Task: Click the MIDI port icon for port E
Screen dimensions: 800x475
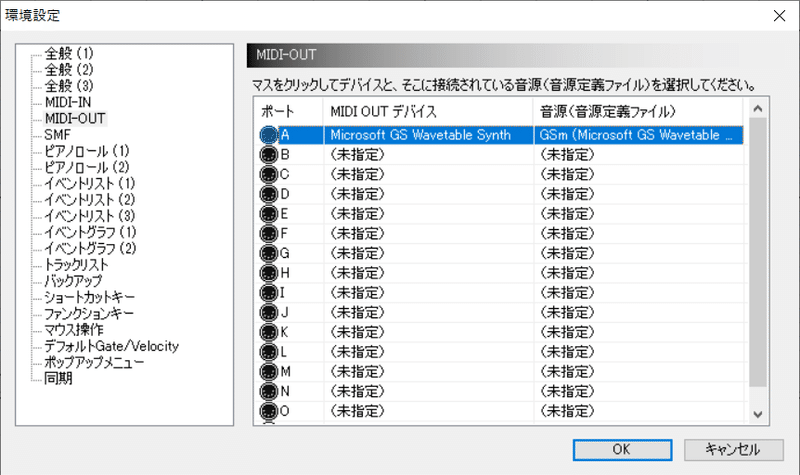Action: 268,214
